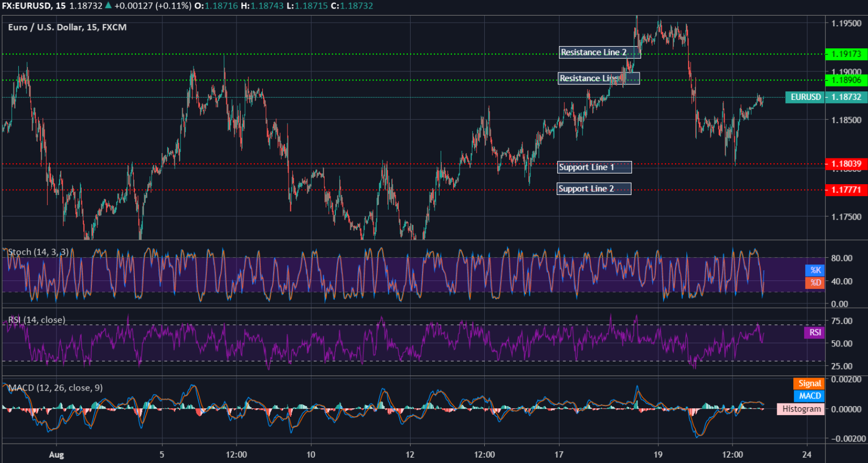The height and width of the screenshot is (463, 868).
Task: Click the 17 date marker on time axis
Action: pyautogui.click(x=559, y=454)
